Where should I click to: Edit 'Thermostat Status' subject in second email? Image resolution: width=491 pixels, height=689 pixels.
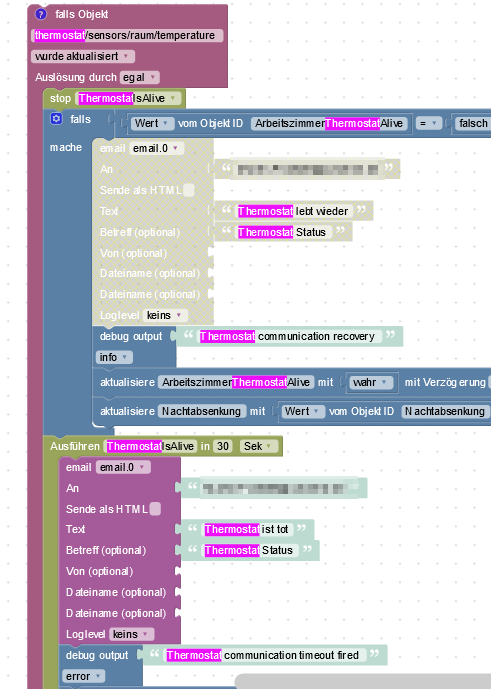click(250, 550)
